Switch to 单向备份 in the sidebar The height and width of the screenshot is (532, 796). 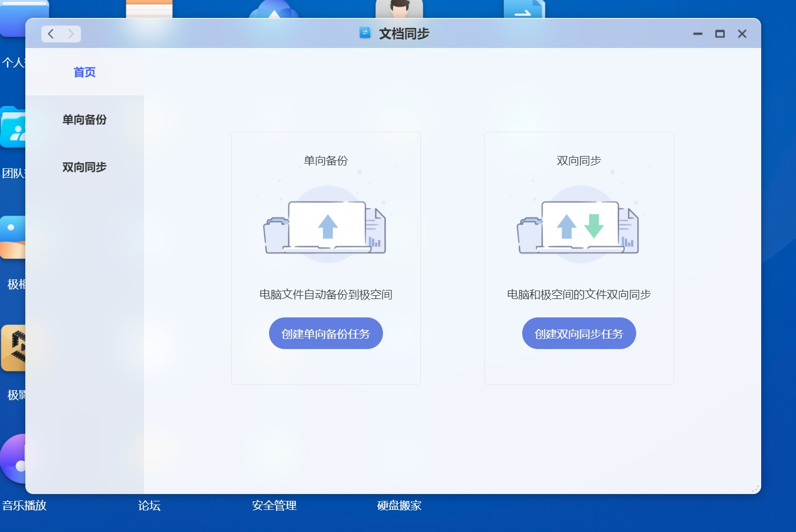pos(84,120)
